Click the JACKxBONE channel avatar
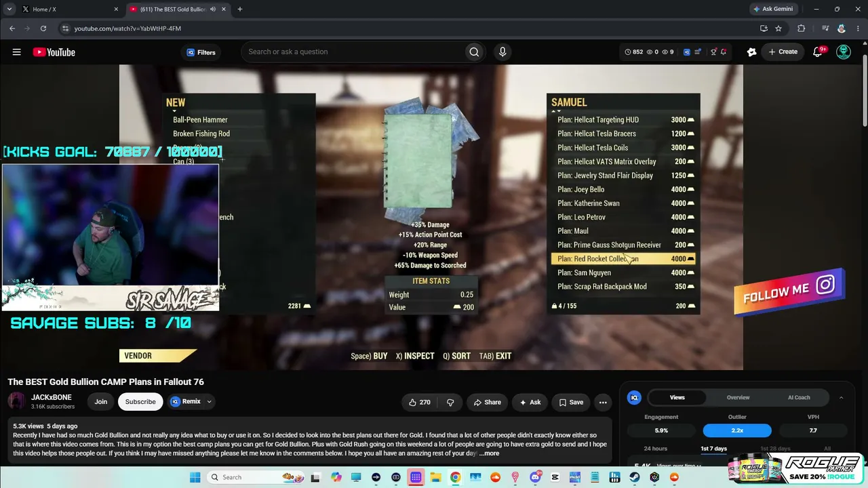 coord(16,402)
